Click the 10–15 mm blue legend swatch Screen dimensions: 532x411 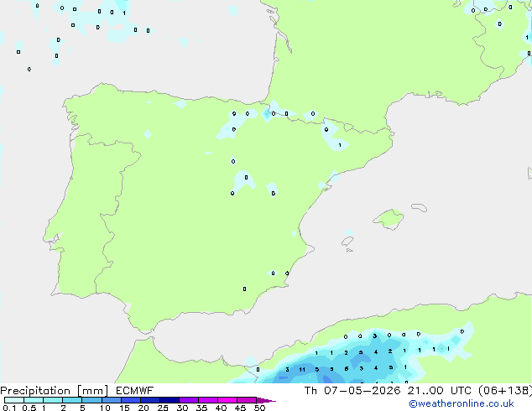pyautogui.click(x=111, y=400)
